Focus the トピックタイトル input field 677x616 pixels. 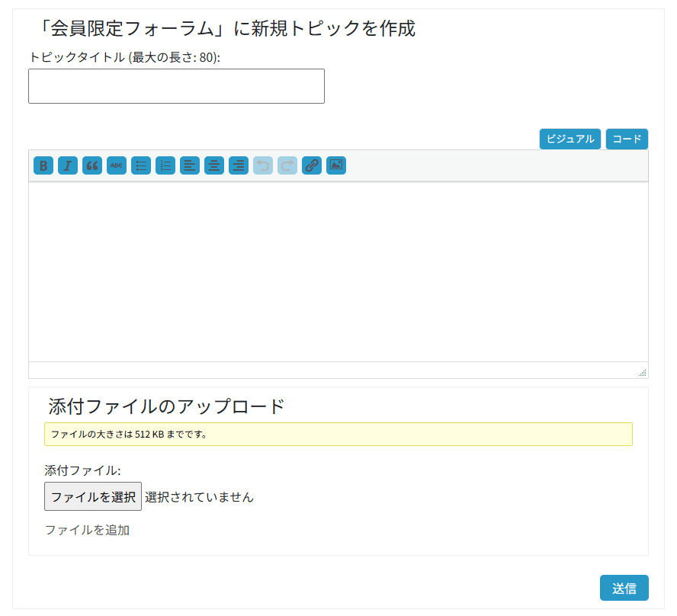tap(176, 86)
